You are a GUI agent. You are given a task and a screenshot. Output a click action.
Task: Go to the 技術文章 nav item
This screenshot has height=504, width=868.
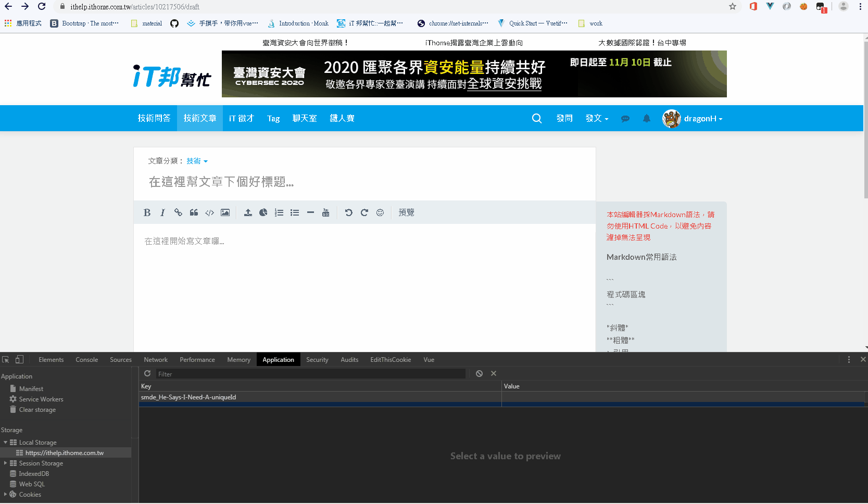click(200, 118)
